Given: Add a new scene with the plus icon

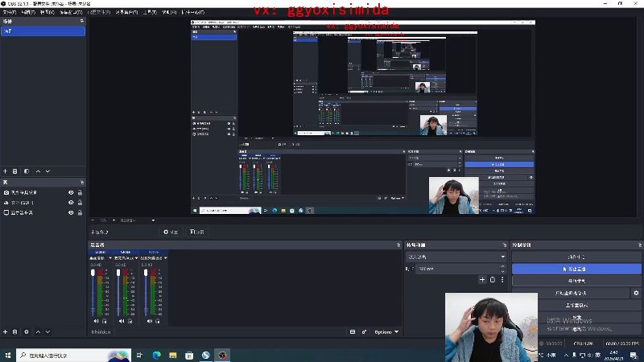Looking at the screenshot, I should 6,171.
